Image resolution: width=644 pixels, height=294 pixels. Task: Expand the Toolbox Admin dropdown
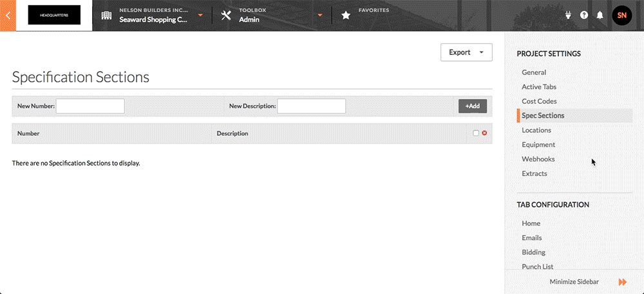pos(319,15)
